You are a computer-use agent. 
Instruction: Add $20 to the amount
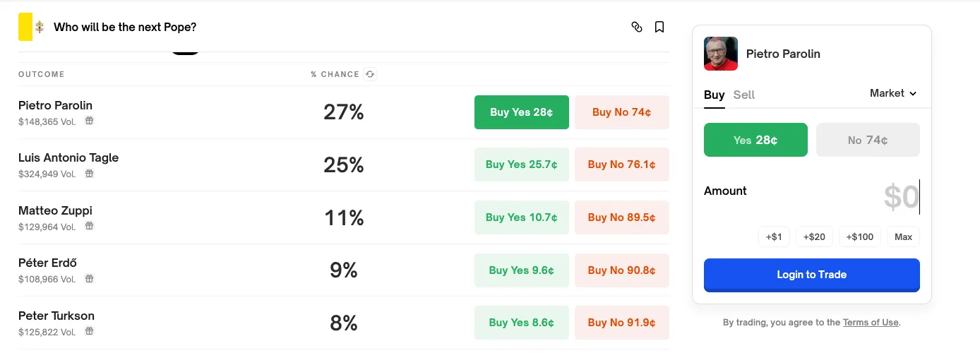(x=814, y=237)
